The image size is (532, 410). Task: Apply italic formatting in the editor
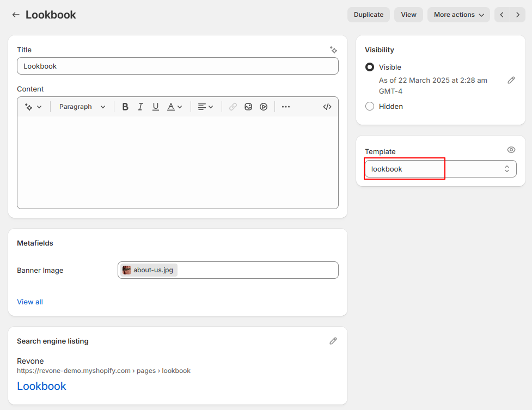click(140, 107)
